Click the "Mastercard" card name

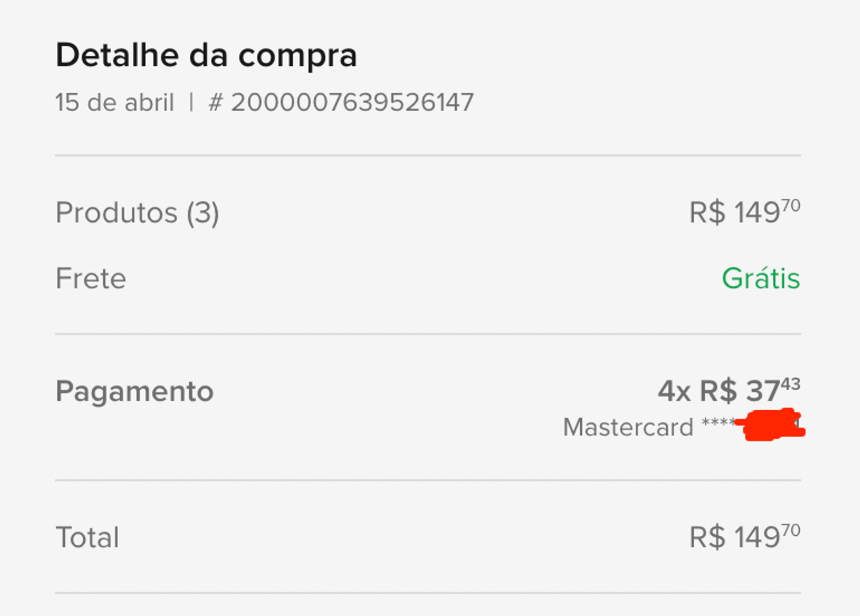628,427
